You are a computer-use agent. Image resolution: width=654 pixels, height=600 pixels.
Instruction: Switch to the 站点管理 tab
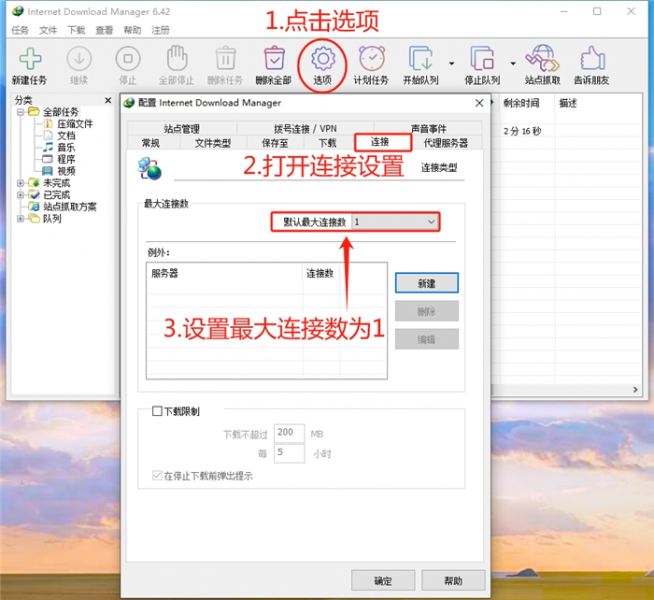(182, 128)
